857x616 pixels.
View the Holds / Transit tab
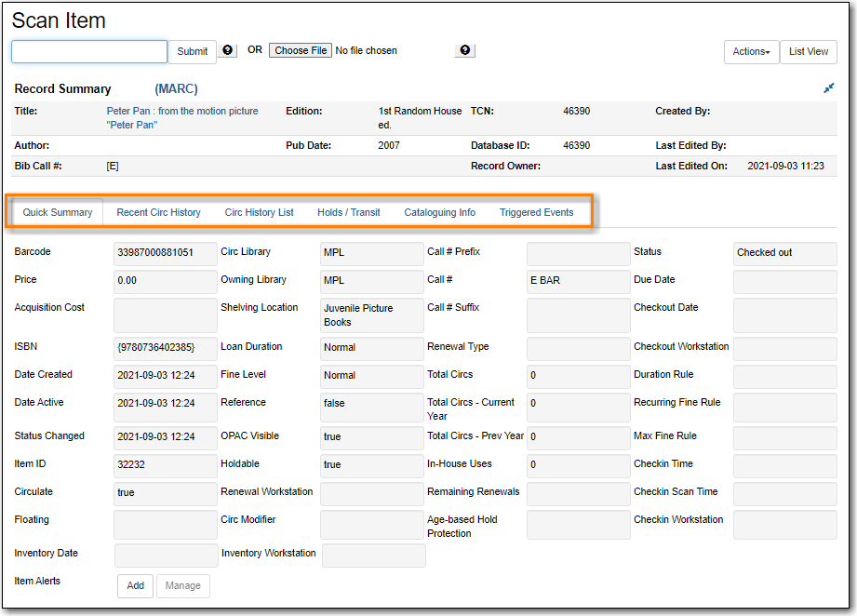click(x=348, y=212)
